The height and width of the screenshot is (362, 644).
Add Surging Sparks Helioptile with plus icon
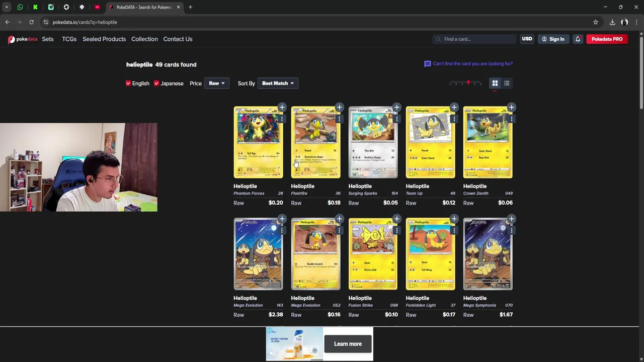coord(396,107)
